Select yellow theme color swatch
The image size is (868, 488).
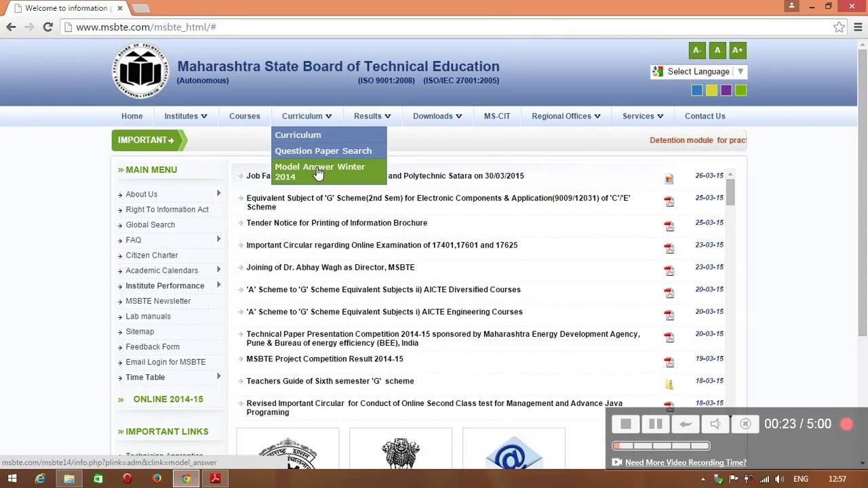711,90
